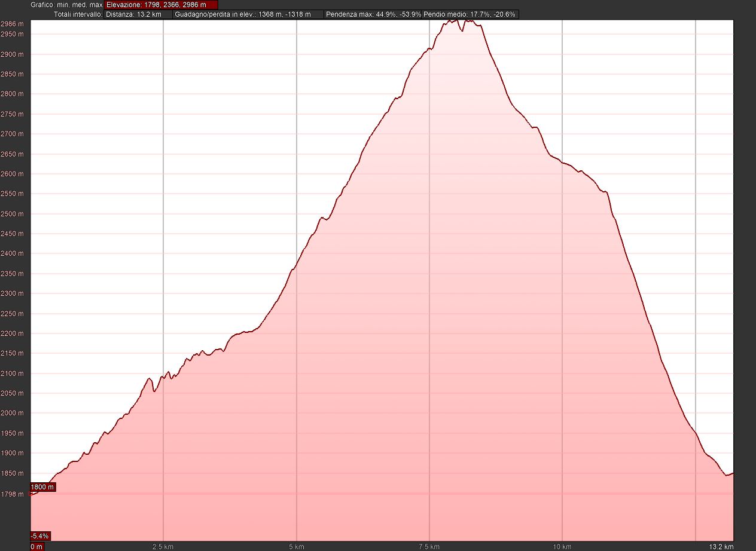Click the red cursor circle at profile start

32,494
